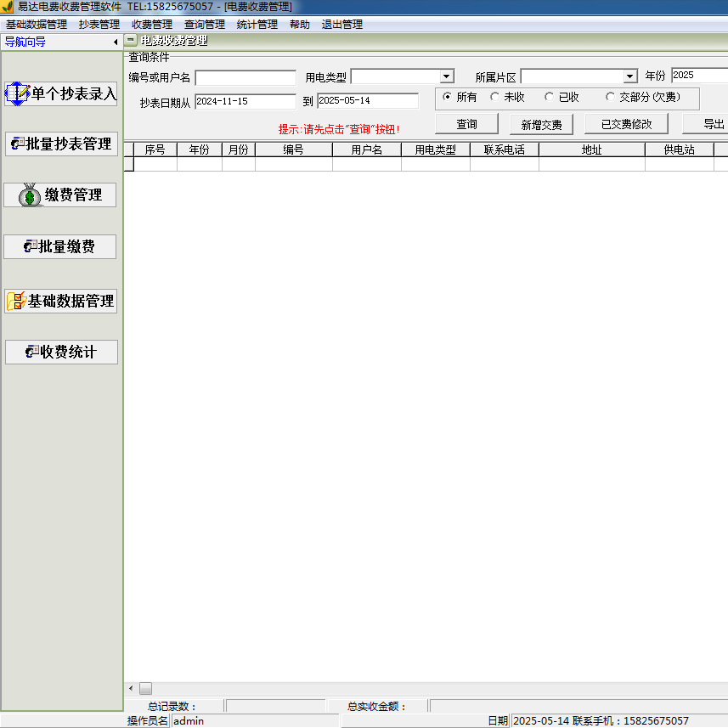This screenshot has width=728, height=728.
Task: Collapse the 导航向导 panel arrow
Action: pos(116,42)
